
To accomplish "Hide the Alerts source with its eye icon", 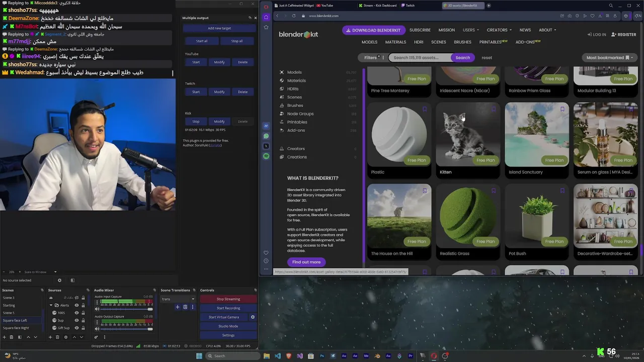I will click(76, 305).
